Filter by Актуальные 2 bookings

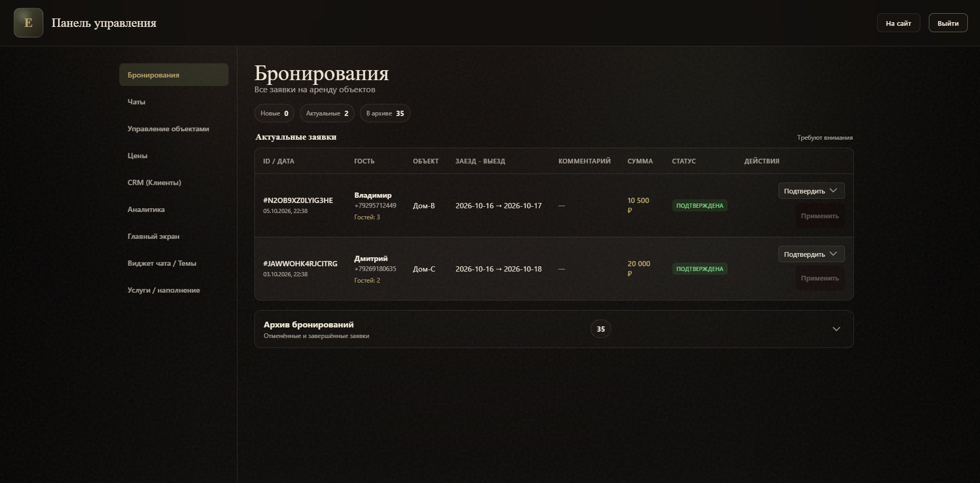327,113
